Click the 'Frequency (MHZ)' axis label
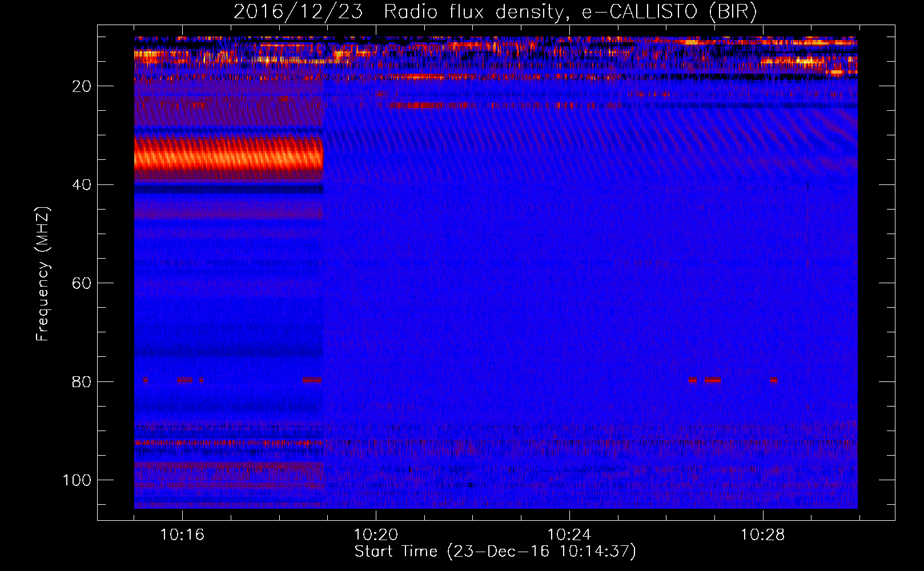Screen dimensions: 924x571 (x=43, y=274)
